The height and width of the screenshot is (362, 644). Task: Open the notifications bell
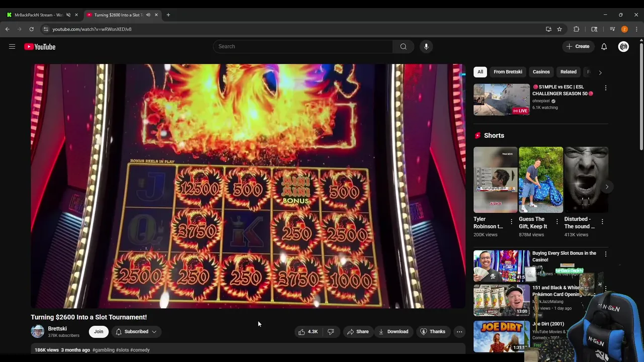(604, 46)
